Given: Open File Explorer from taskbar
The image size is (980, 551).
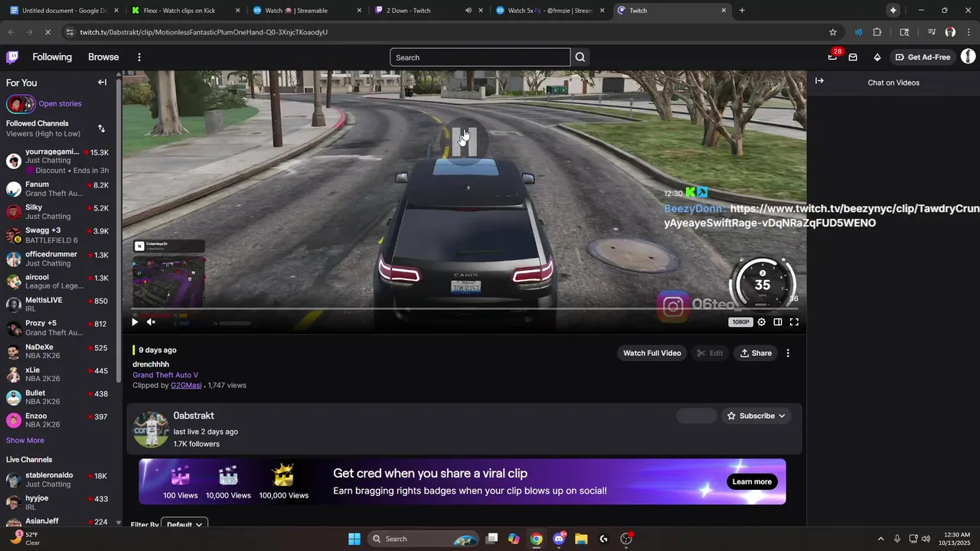Looking at the screenshot, I should click(581, 539).
